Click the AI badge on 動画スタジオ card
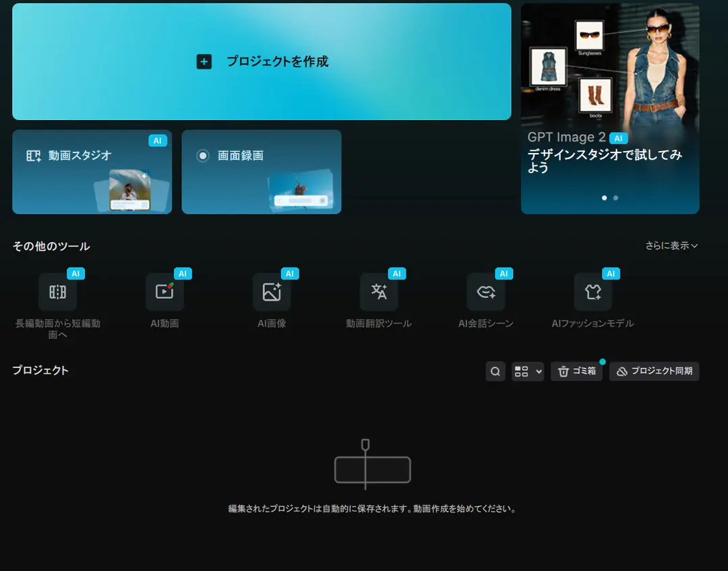The width and height of the screenshot is (728, 571). (x=157, y=141)
